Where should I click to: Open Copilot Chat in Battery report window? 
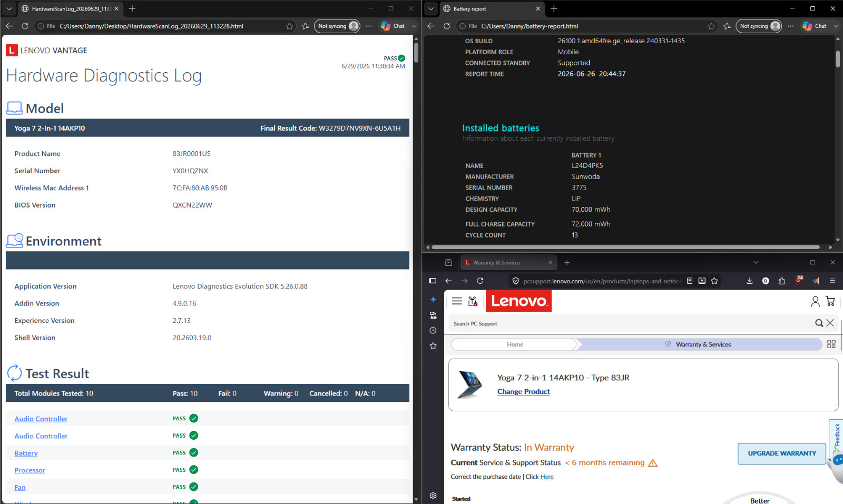click(814, 26)
